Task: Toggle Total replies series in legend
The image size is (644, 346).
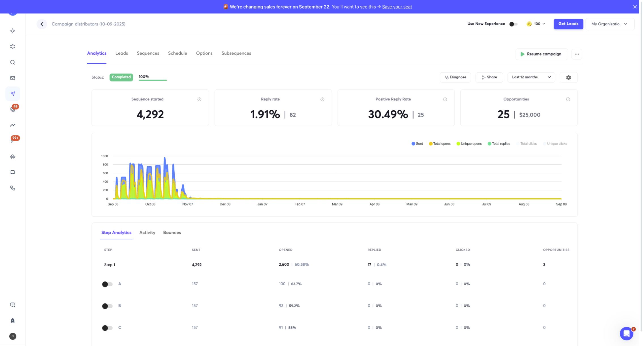Action: coord(498,144)
